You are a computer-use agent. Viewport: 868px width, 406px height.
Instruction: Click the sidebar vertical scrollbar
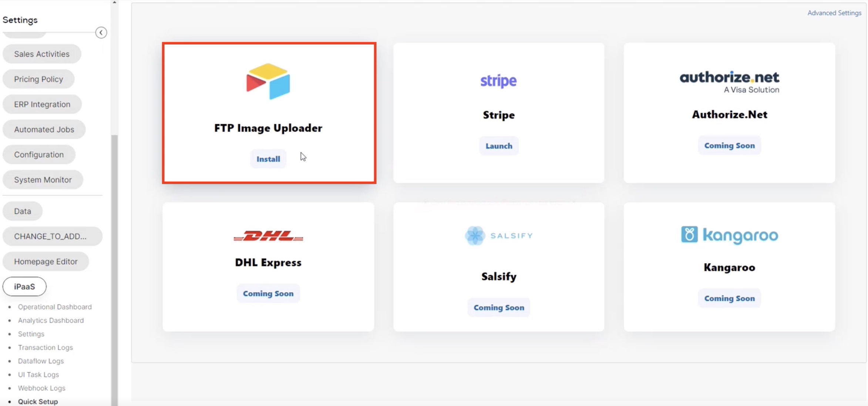pos(115,270)
